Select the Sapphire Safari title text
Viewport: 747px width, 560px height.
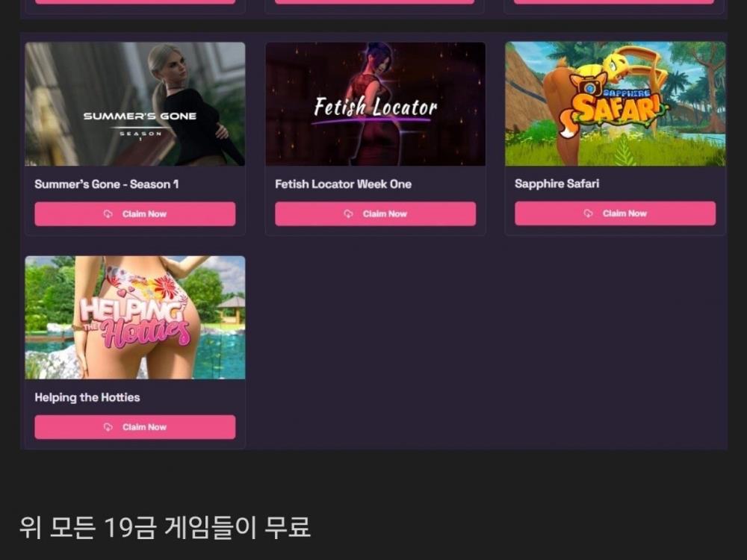[x=557, y=184]
